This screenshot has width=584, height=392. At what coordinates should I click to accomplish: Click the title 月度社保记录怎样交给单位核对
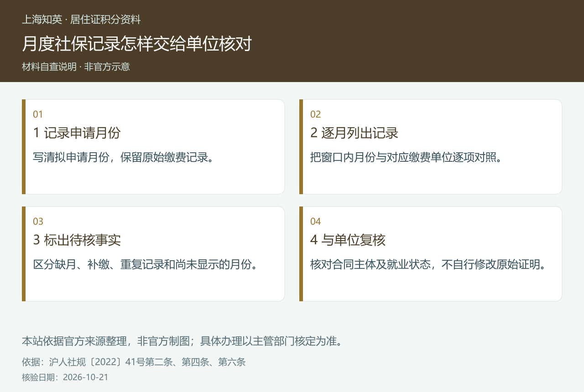(x=137, y=44)
